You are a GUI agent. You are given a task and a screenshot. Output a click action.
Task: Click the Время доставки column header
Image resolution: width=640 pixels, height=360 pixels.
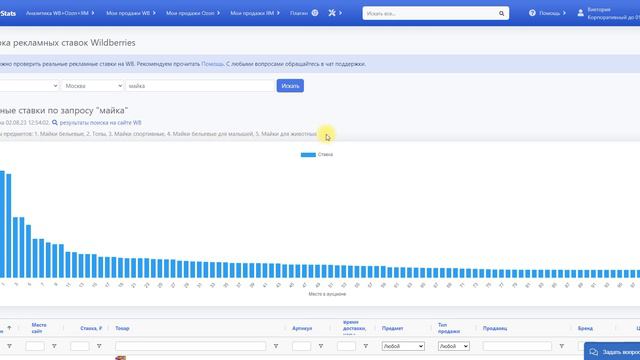click(354, 328)
